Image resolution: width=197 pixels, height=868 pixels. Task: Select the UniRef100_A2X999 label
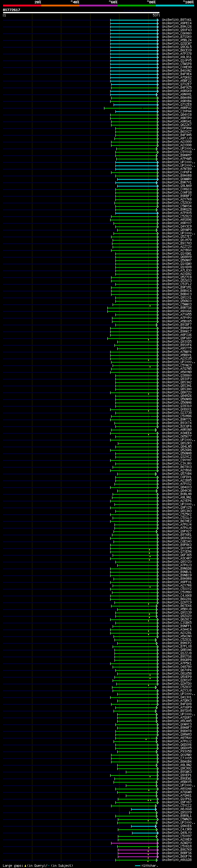(x=177, y=142)
